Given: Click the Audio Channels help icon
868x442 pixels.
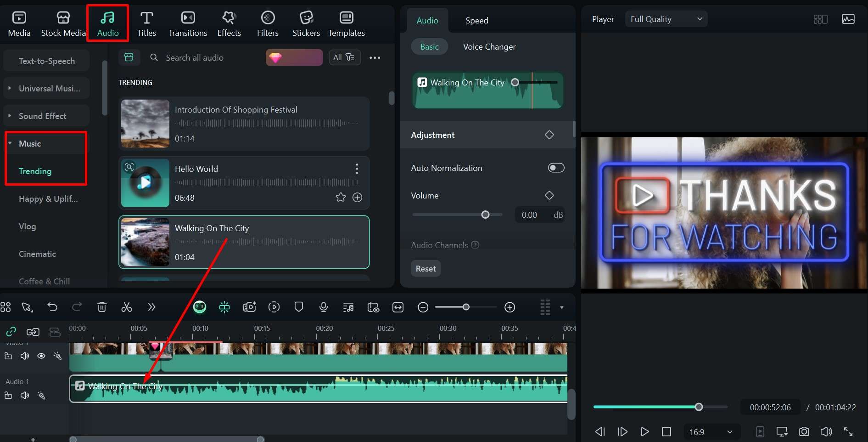Looking at the screenshot, I should [x=475, y=245].
